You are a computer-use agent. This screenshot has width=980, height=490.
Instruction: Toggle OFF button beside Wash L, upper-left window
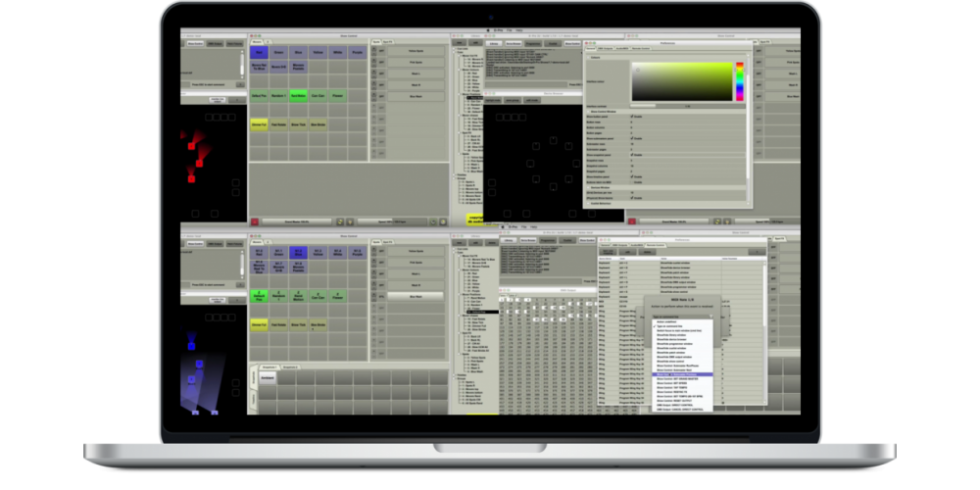[381, 73]
